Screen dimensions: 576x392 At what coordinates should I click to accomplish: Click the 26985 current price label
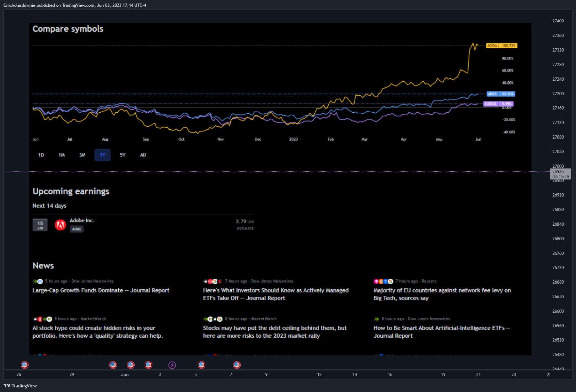(561, 174)
